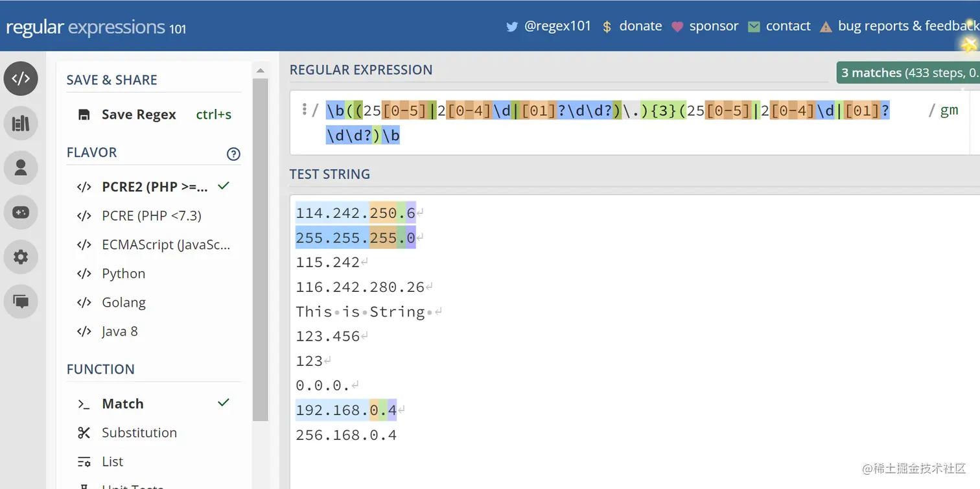Switch to the Substitution function
The width and height of the screenshot is (980, 489).
(x=139, y=433)
